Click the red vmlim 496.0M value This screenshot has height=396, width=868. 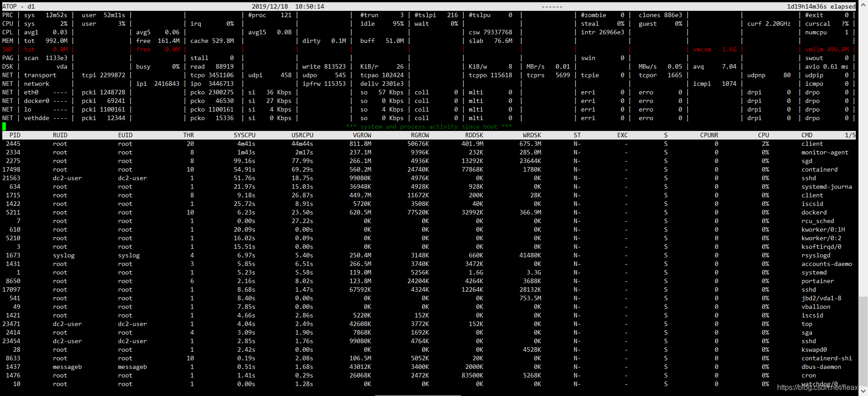coord(827,49)
